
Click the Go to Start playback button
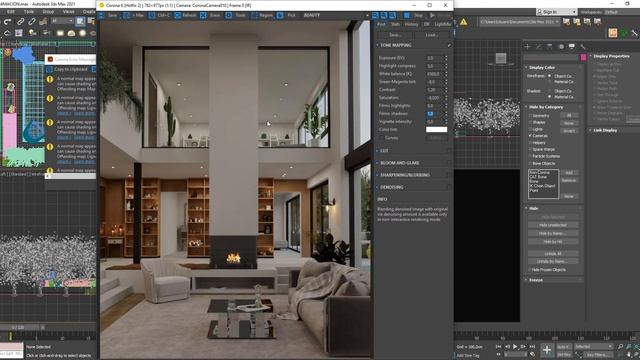498,346
